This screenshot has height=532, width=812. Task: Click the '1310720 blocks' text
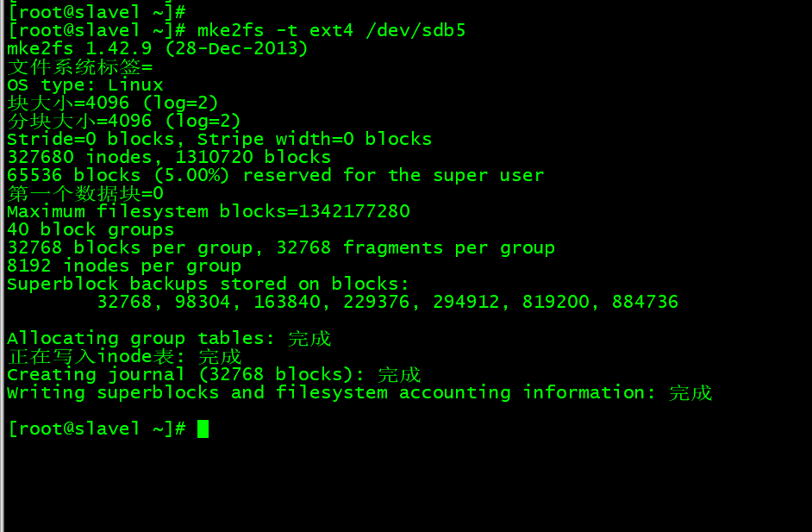coord(253,158)
